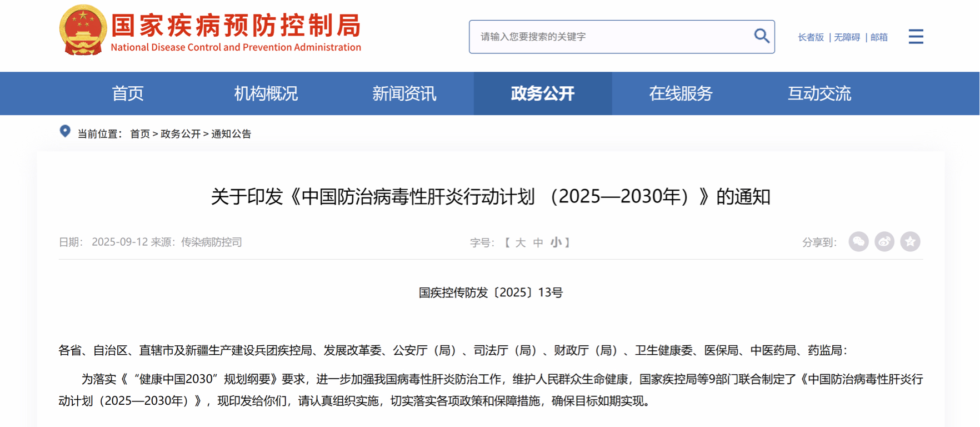Open 机构概况 nav tab

pos(266,93)
